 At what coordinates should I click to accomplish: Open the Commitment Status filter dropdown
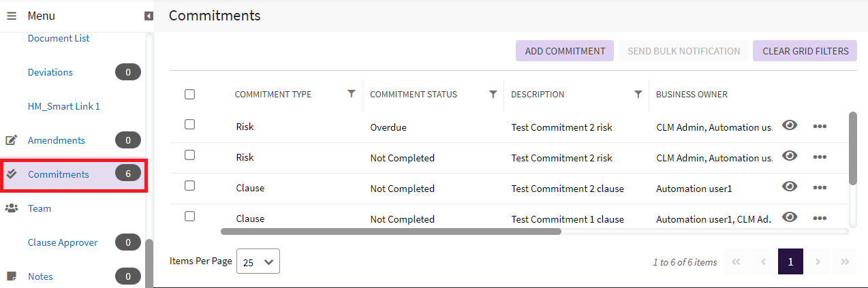(x=493, y=94)
